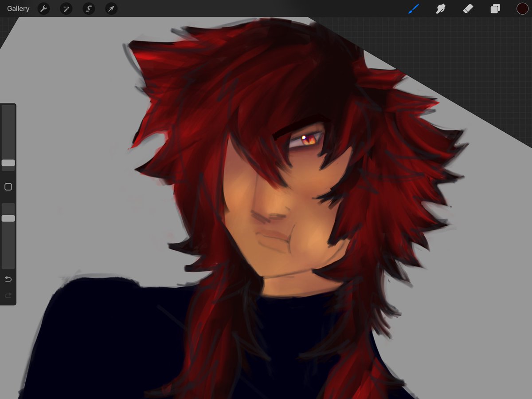Open the current brush stroke preview
The height and width of the screenshot is (399, 532).
click(x=413, y=8)
